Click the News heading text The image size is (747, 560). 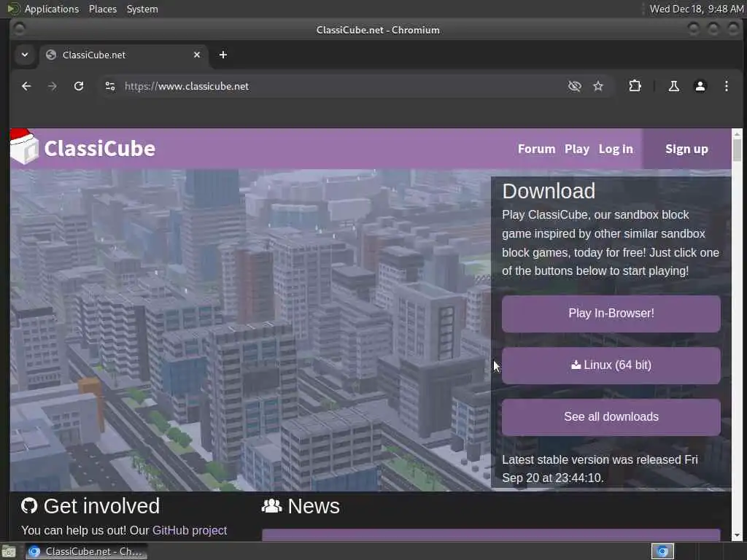pyautogui.click(x=314, y=506)
